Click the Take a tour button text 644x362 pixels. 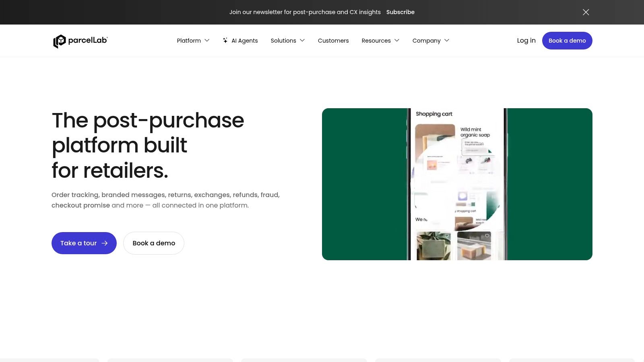click(78, 243)
